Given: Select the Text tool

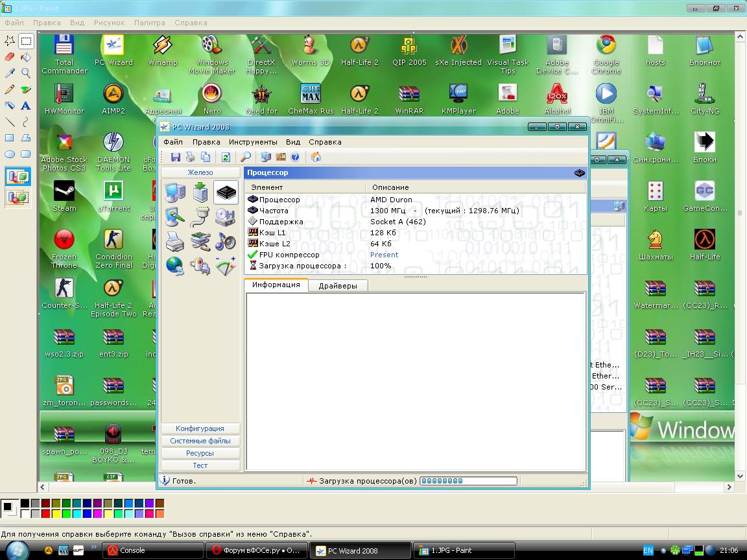Looking at the screenshot, I should pos(26,106).
